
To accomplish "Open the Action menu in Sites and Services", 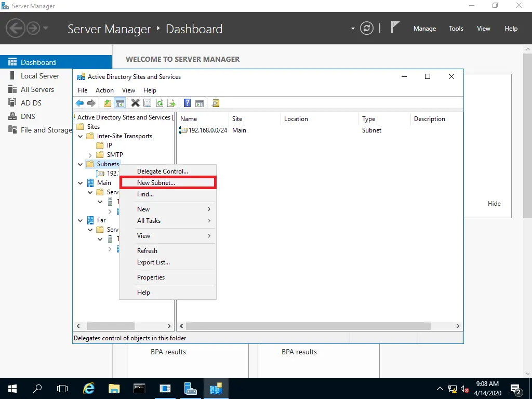I will click(x=104, y=90).
